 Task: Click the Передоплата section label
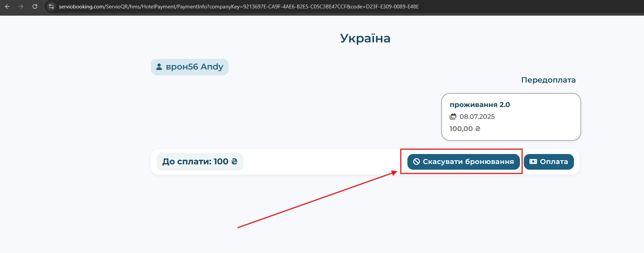tap(548, 80)
